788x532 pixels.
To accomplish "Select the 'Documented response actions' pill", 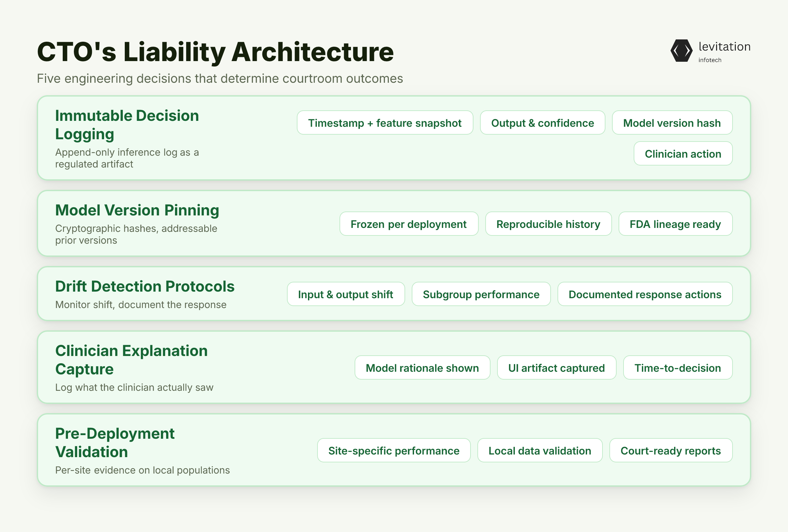I will pos(645,294).
